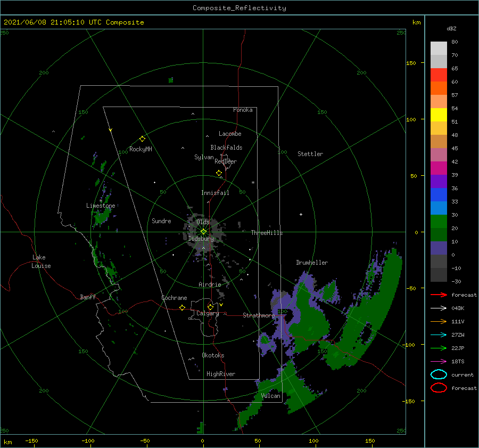Screen dimensions: 479x448
Task: Click the Blackfalds label
Action: 226,148
